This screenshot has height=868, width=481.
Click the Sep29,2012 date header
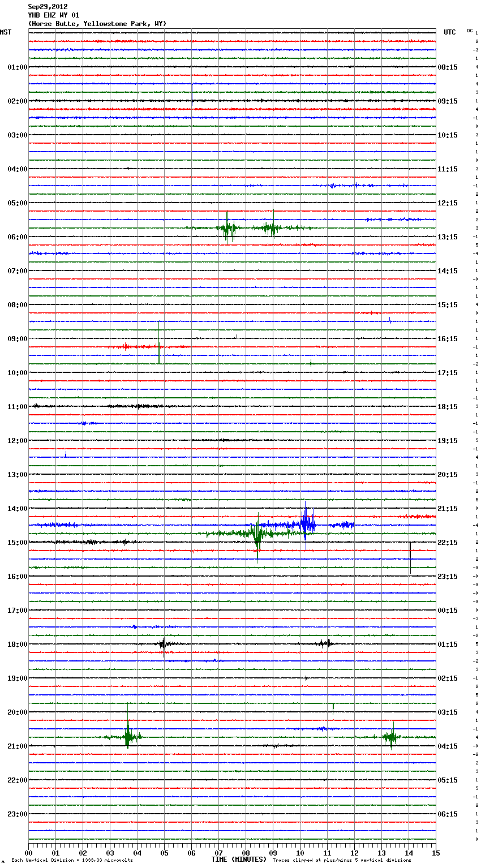48,7
